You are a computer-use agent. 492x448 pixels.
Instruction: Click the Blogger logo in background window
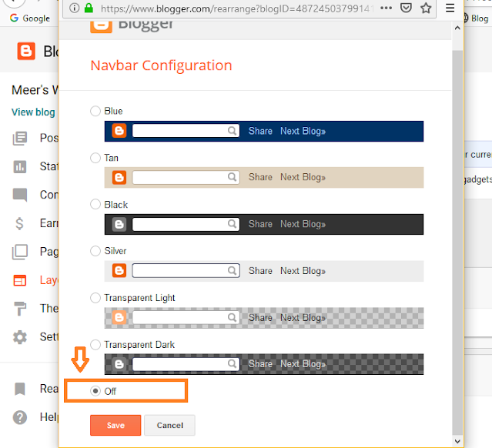(26, 51)
